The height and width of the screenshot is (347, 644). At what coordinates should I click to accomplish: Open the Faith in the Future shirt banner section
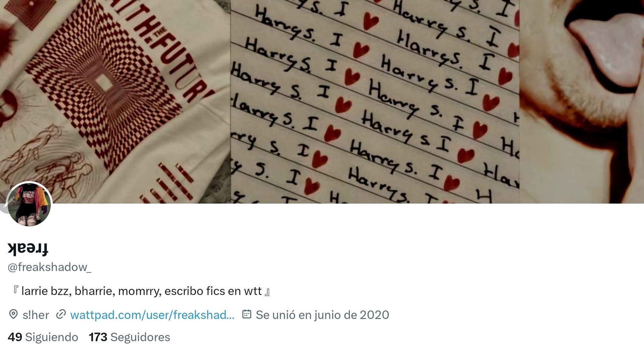[x=115, y=101]
